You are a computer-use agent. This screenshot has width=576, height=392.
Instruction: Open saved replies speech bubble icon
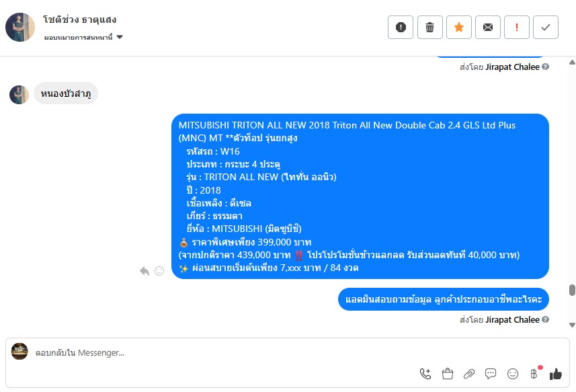click(x=491, y=374)
